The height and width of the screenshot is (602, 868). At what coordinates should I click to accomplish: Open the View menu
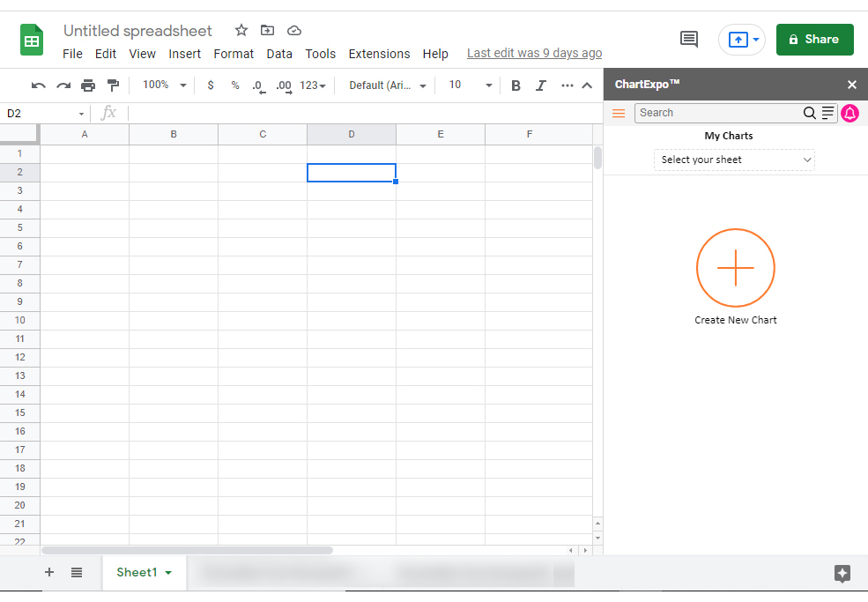pos(142,54)
